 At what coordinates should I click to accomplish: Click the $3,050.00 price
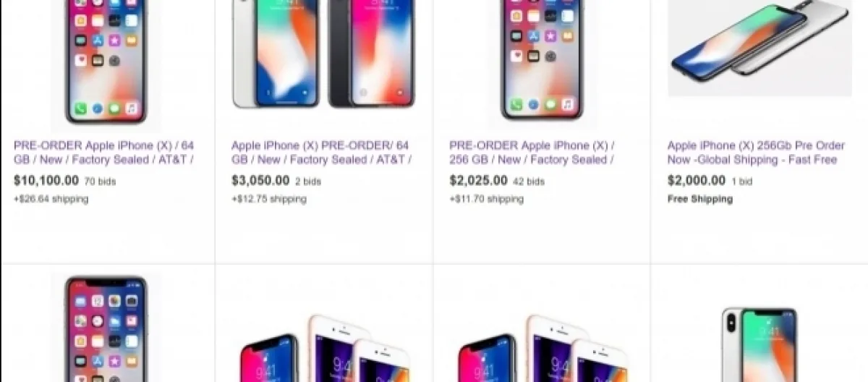pyautogui.click(x=260, y=181)
